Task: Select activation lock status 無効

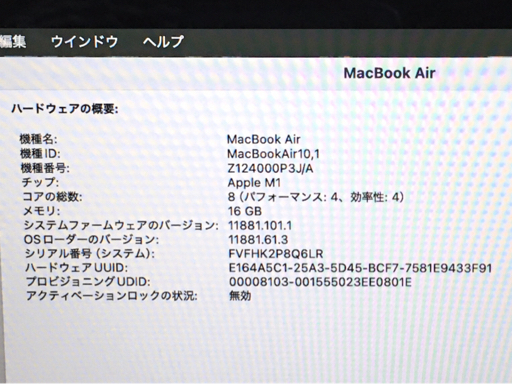Action: (240, 296)
